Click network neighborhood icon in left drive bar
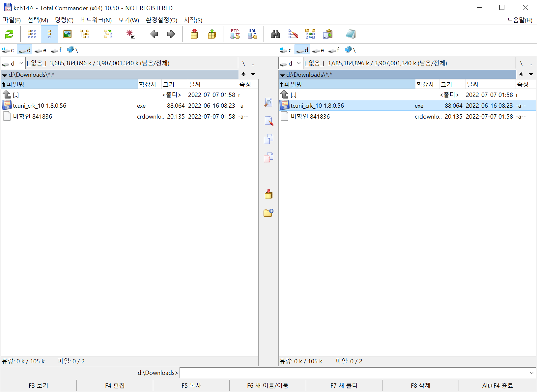The width and height of the screenshot is (537, 392). coord(72,50)
